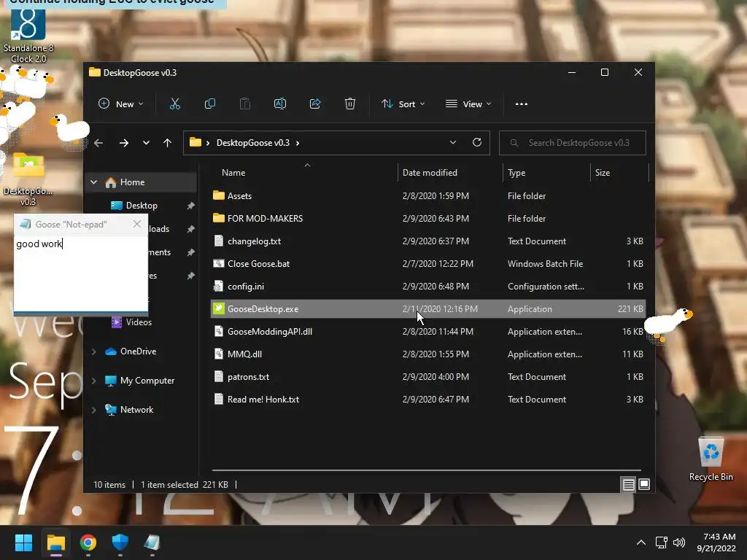Select GooseDesktop.exe application
Viewport: 747px width, 560px height.
[x=427, y=308]
